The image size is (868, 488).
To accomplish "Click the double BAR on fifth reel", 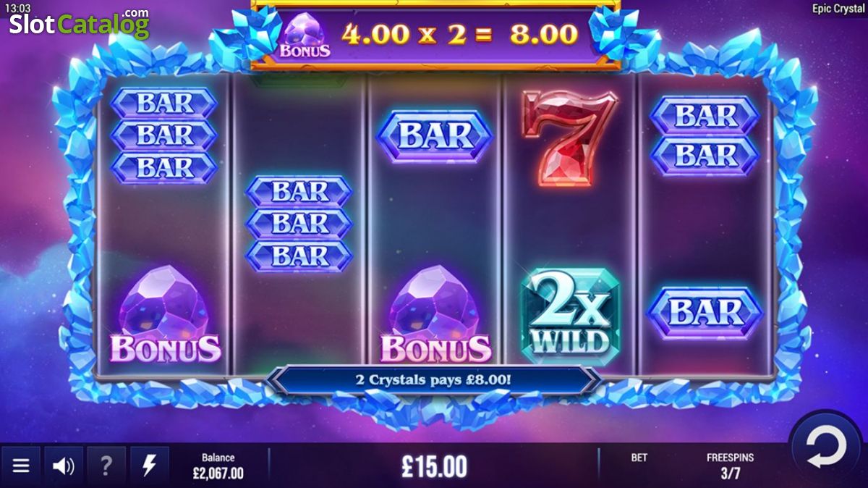I will [x=705, y=135].
